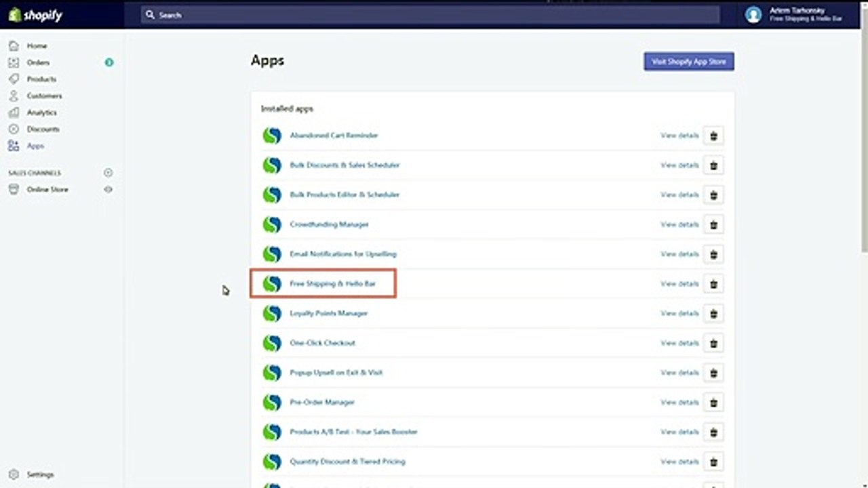Open Abandoned Cart Reminder app link

pos(334,136)
